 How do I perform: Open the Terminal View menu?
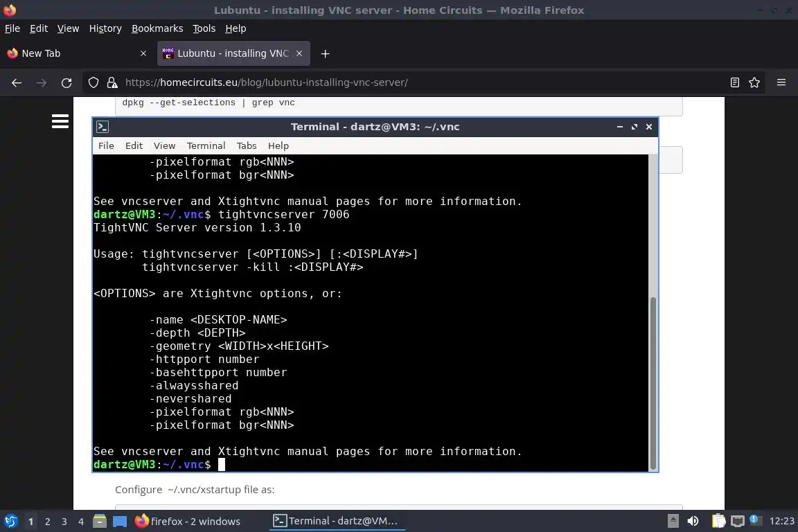[164, 145]
